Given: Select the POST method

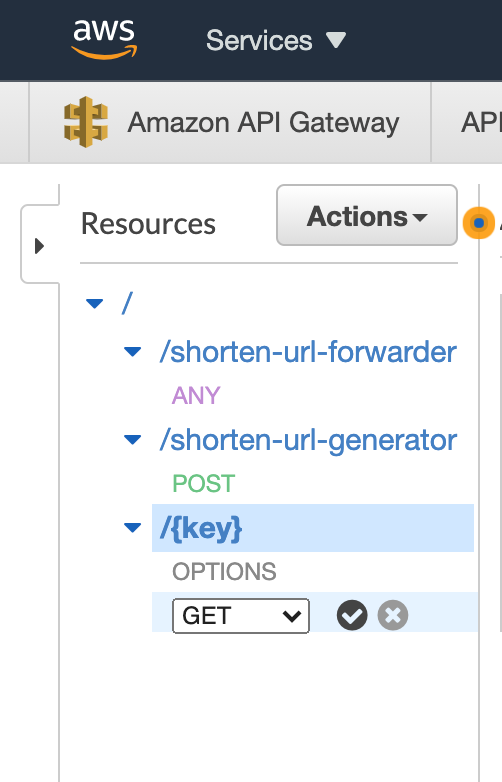Looking at the screenshot, I should point(203,483).
